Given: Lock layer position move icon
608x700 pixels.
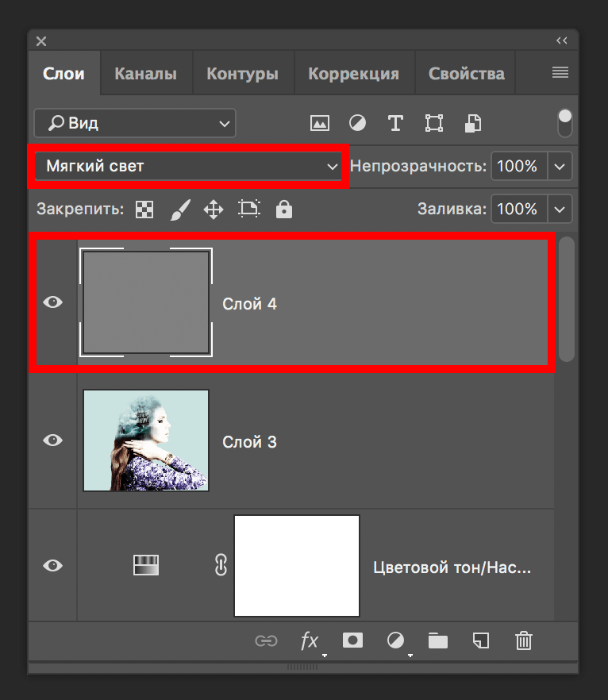Looking at the screenshot, I should coord(213,210).
